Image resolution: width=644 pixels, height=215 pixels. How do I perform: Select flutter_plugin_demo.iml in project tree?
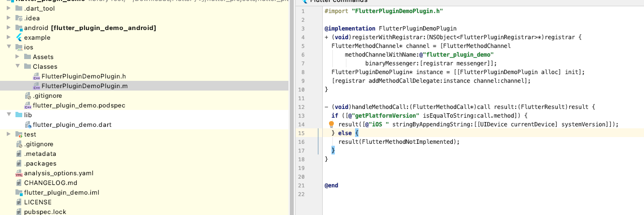pos(61,192)
